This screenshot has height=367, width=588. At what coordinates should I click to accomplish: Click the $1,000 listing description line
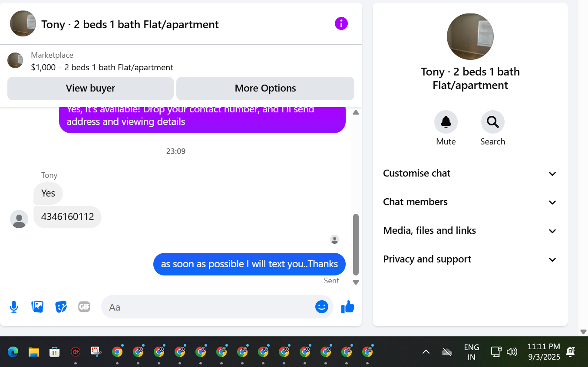[x=102, y=67]
